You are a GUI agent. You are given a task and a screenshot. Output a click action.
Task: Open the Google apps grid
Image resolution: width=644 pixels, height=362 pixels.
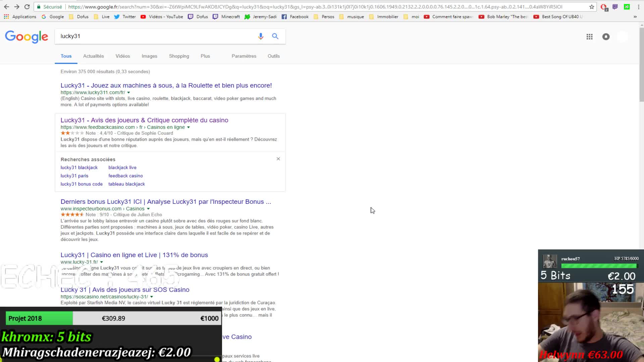[589, 37]
